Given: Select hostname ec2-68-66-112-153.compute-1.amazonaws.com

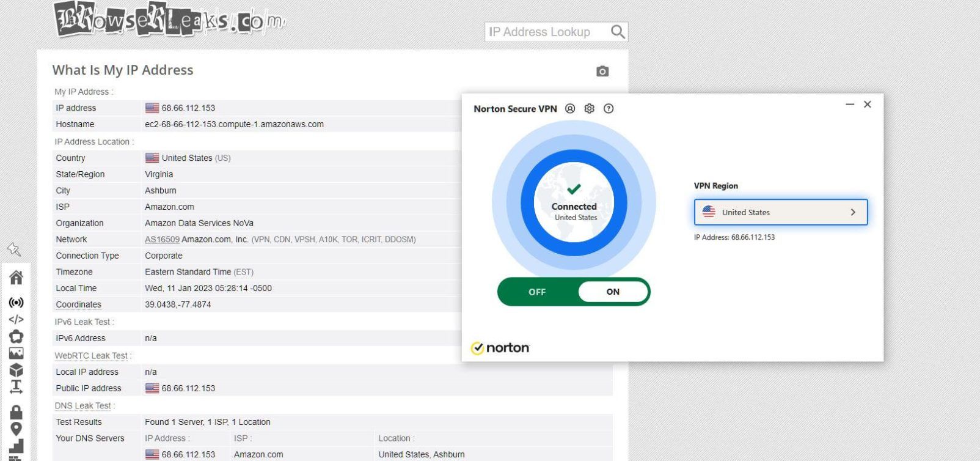Looking at the screenshot, I should [234, 124].
